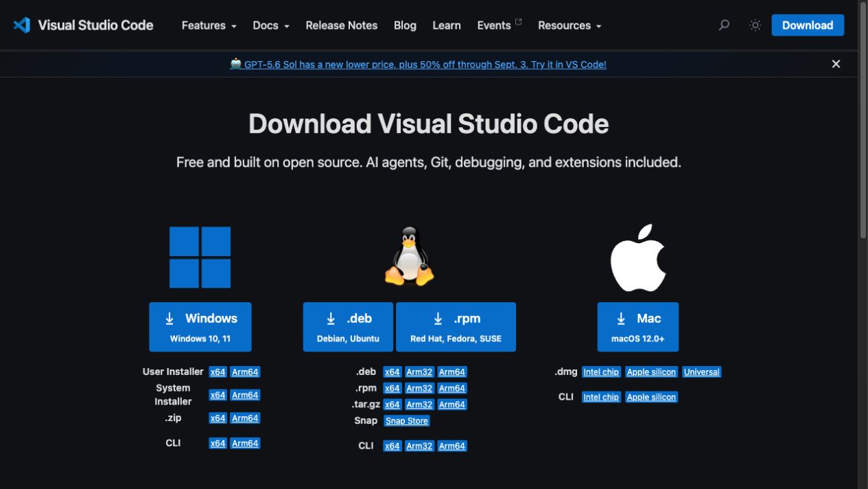868x489 pixels.
Task: Select x64 for Linux .tar.gz row
Action: click(392, 405)
